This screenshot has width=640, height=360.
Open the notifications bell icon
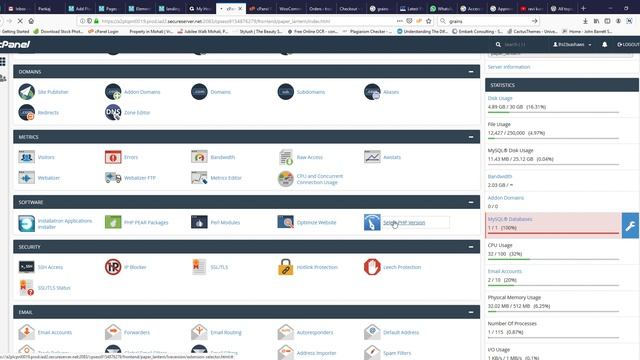coord(604,44)
